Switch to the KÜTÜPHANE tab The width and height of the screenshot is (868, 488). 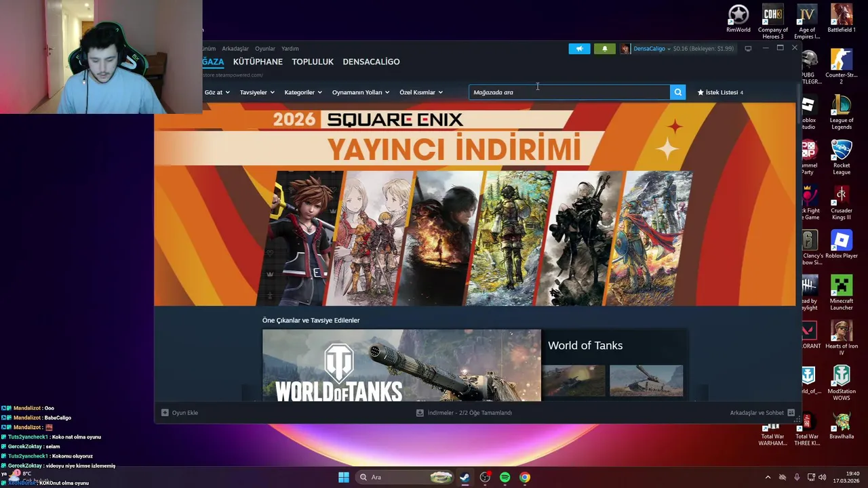[x=258, y=62]
